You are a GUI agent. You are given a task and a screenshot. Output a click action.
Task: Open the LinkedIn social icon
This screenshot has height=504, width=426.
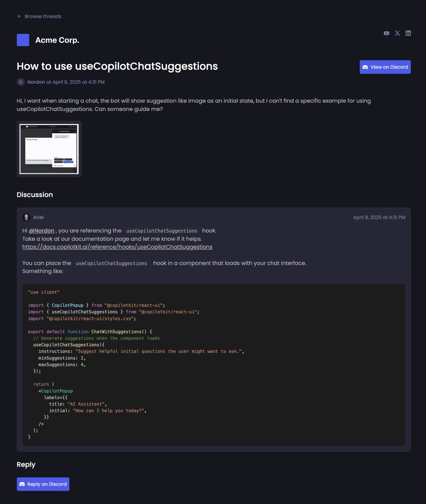[x=408, y=33]
